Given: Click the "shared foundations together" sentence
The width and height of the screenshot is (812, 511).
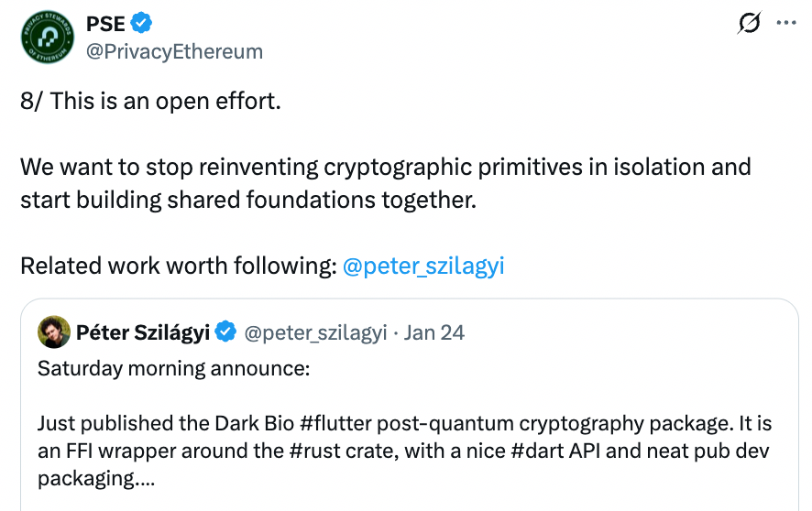Looking at the screenshot, I should coord(247,200).
